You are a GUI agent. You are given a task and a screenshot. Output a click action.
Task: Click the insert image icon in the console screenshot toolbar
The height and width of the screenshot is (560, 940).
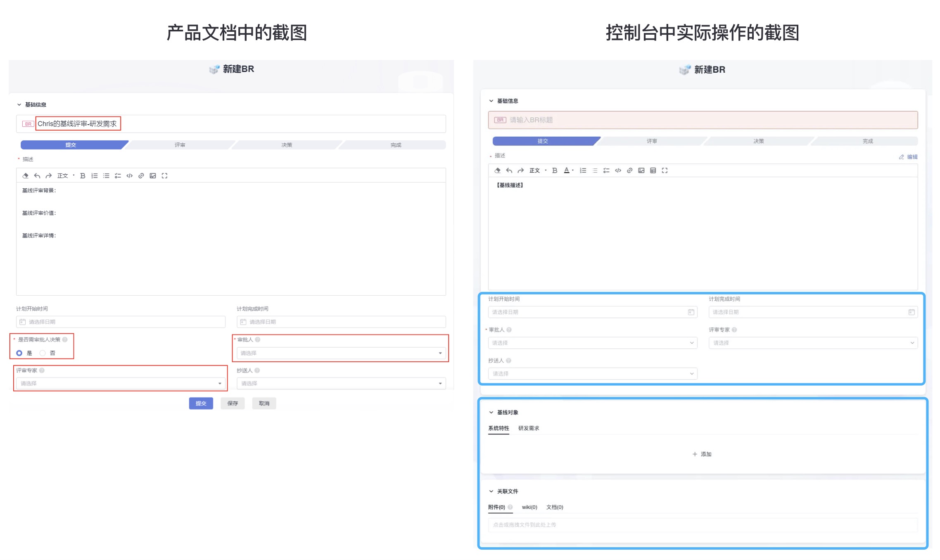641,170
